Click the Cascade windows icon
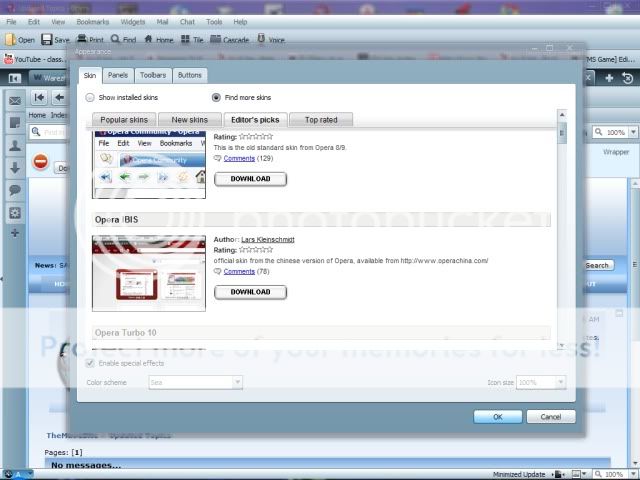Image resolution: width=640 pixels, height=480 pixels. [x=216, y=39]
